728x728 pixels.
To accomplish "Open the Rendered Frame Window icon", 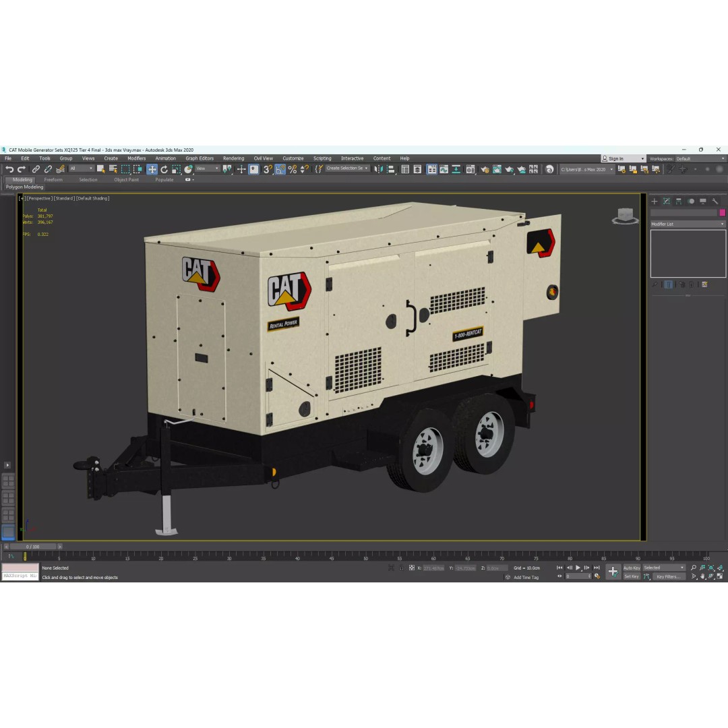I will (x=497, y=169).
